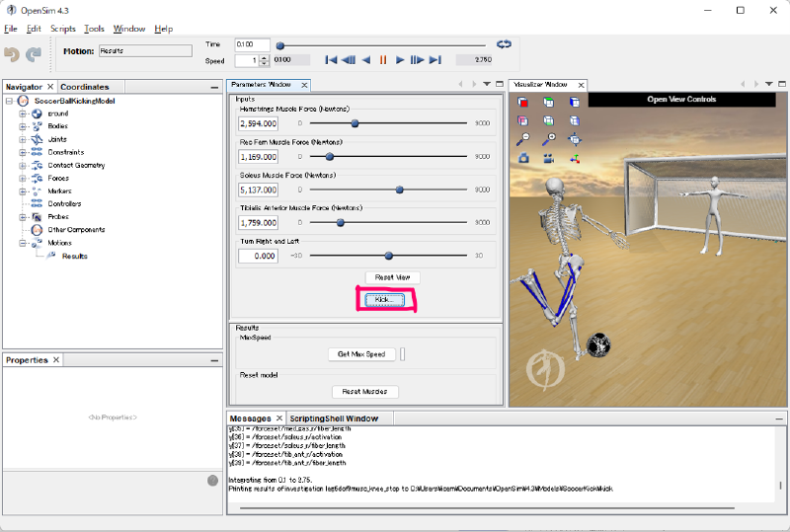Screen dimensions: 790x532
Task: Expand the Bodies node in Navigator
Action: 23,126
